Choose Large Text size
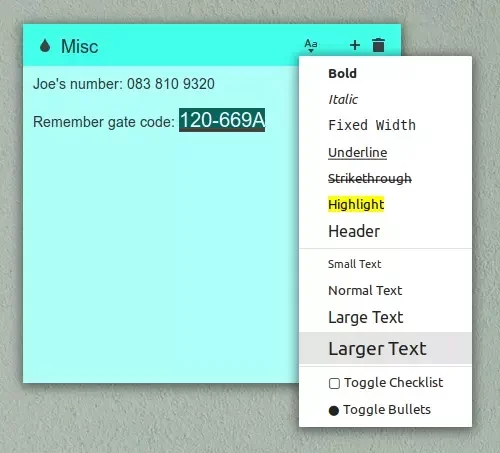500x453 pixels. point(385,317)
